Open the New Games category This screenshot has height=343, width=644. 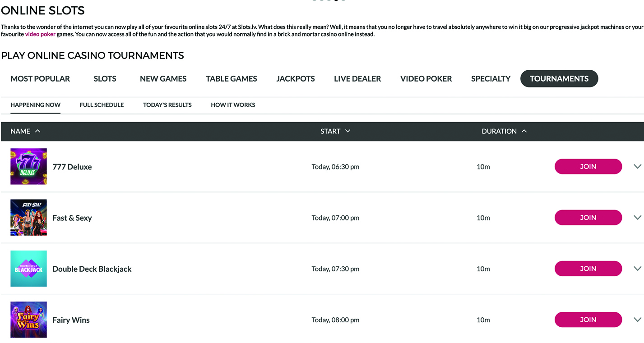click(163, 78)
